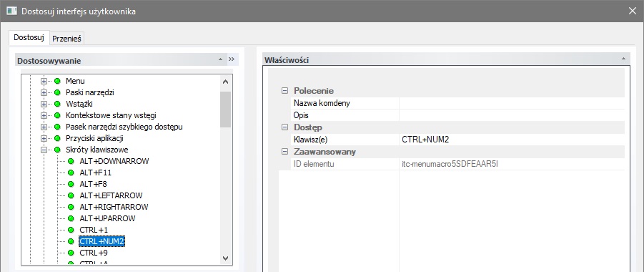Click green dot icon next to Menu
644x272 pixels.
coord(57,81)
